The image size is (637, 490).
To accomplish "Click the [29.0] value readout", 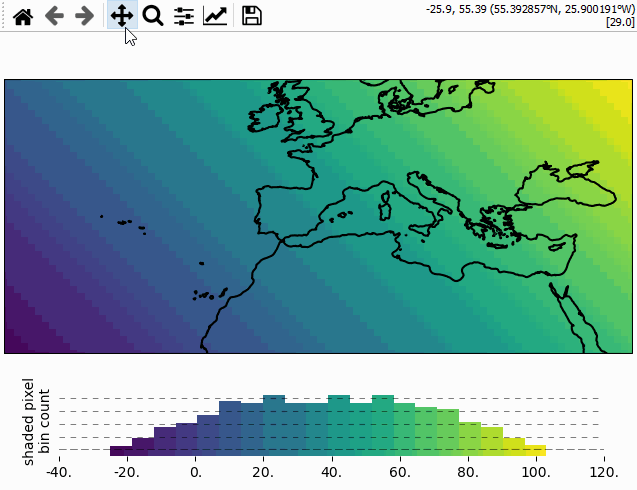I will click(x=620, y=22).
